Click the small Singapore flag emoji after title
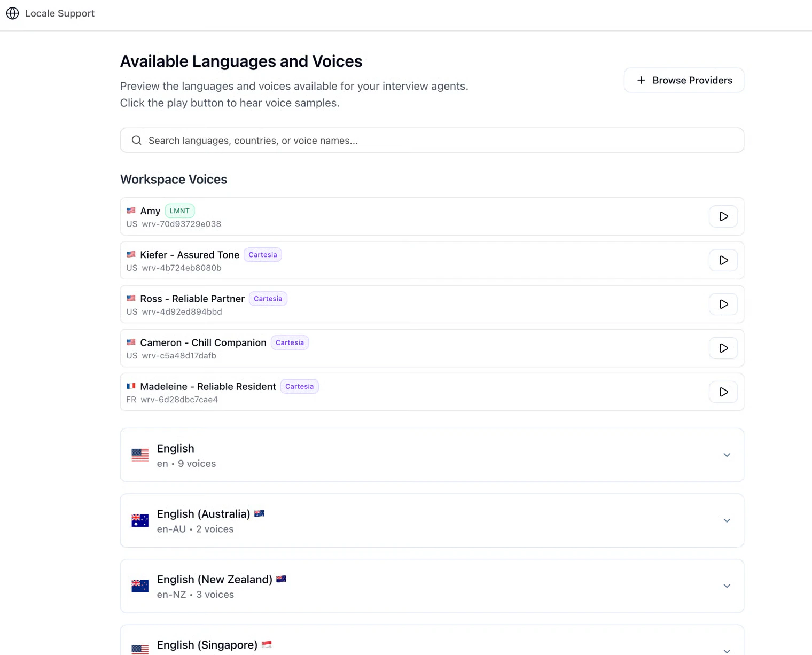This screenshot has width=812, height=655. point(267,644)
